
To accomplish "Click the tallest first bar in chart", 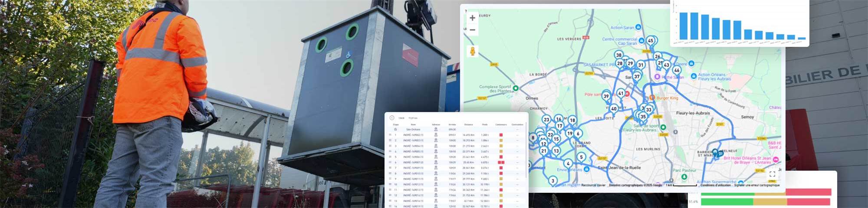I will coord(683,26).
